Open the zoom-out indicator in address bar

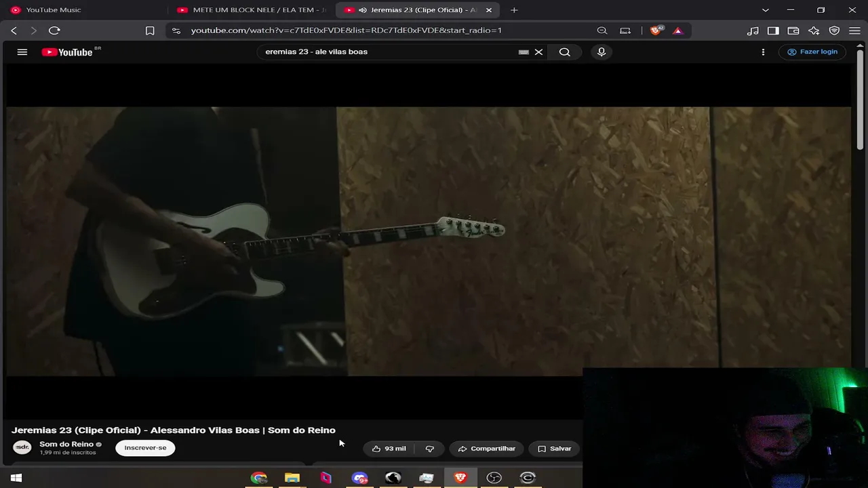pyautogui.click(x=602, y=30)
